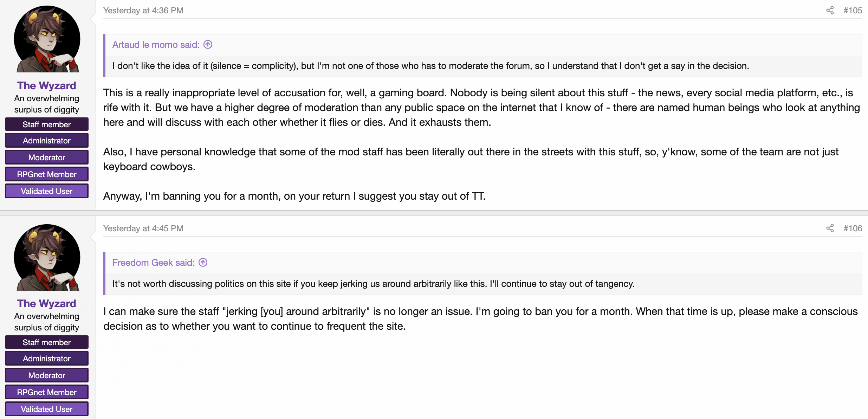Open post permalink #106
This screenshot has width=868, height=419.
point(853,228)
